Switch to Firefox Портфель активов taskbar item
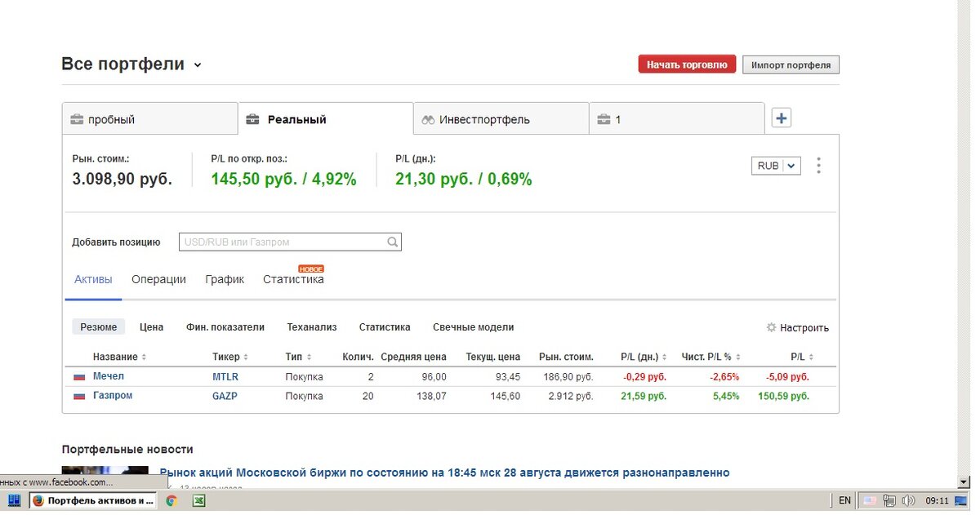The width and height of the screenshot is (980, 515). click(92, 500)
